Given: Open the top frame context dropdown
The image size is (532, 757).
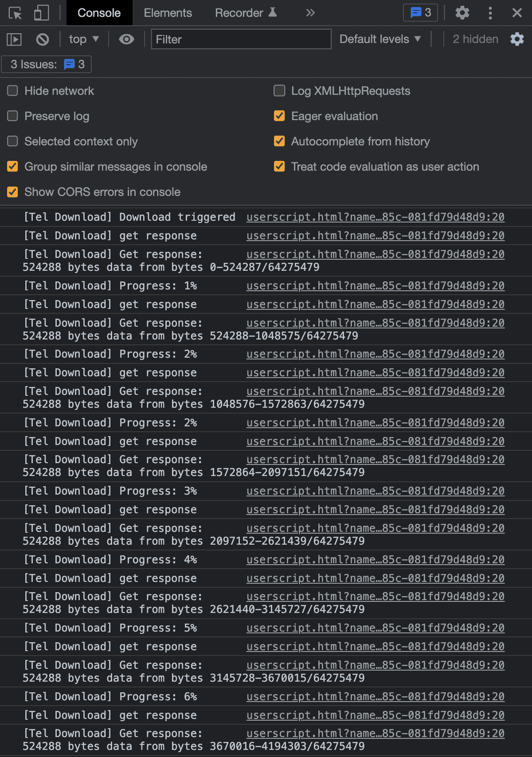Looking at the screenshot, I should [x=83, y=39].
